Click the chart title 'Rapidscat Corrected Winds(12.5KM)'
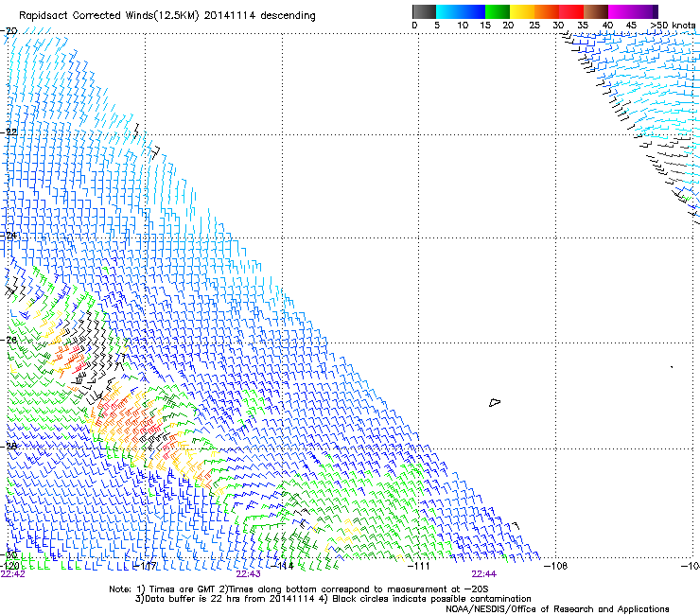This screenshot has width=700, height=615. click(x=109, y=16)
